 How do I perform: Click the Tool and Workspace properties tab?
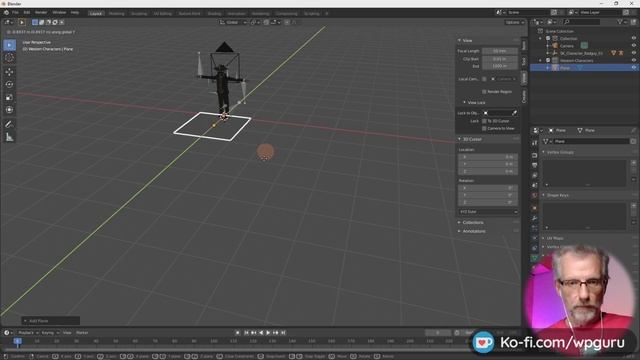point(535,143)
